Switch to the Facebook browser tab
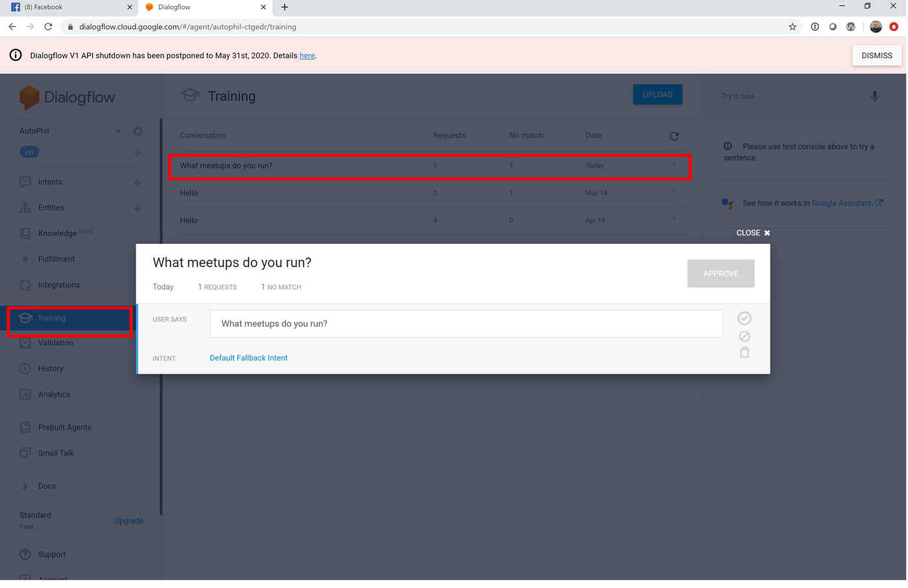Viewport: 908px width, 588px height. tap(65, 7)
